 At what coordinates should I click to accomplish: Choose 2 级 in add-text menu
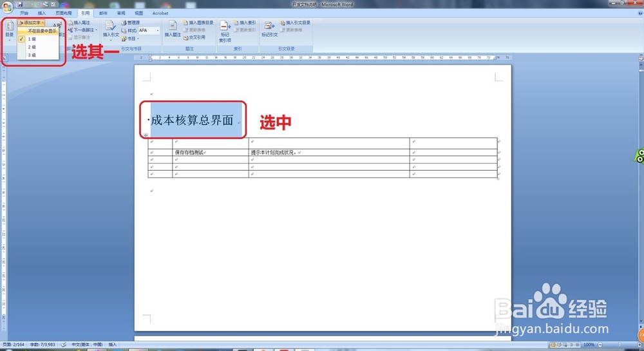tap(38, 47)
